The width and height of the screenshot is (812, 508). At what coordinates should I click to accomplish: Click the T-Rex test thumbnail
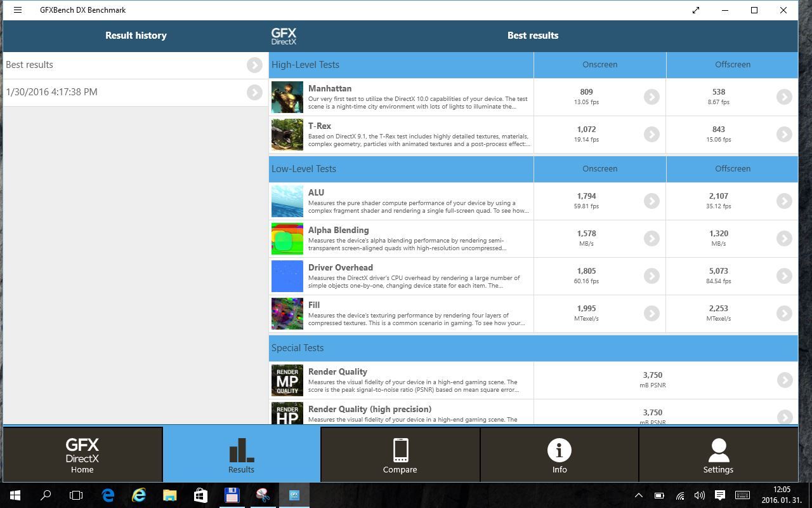(x=287, y=135)
